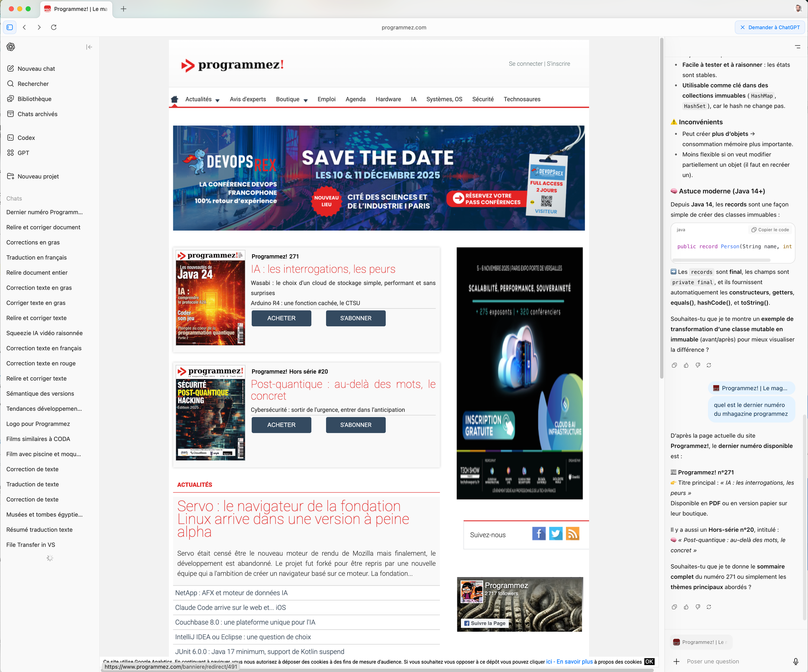This screenshot has width=808, height=672.
Task: Click the Twitter follow icon
Action: [x=555, y=534]
